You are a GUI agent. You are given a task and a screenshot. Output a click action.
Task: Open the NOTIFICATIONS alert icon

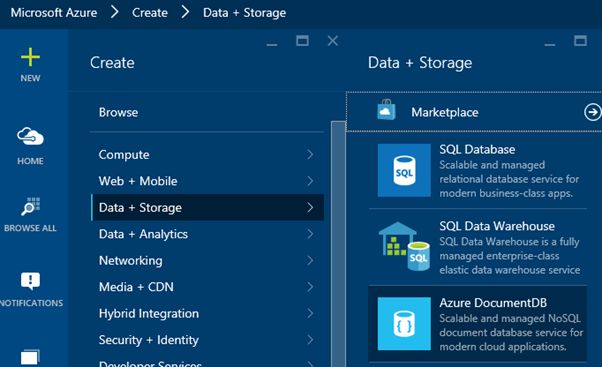click(30, 281)
